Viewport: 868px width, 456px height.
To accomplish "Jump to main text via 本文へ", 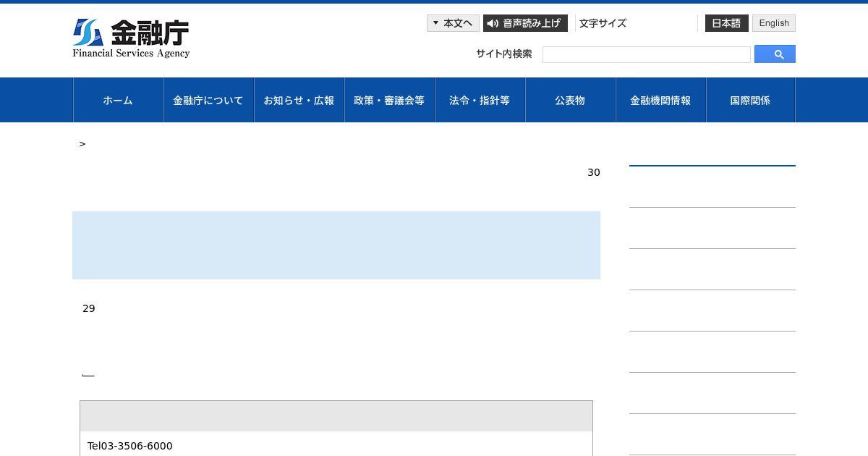I will pyautogui.click(x=453, y=23).
